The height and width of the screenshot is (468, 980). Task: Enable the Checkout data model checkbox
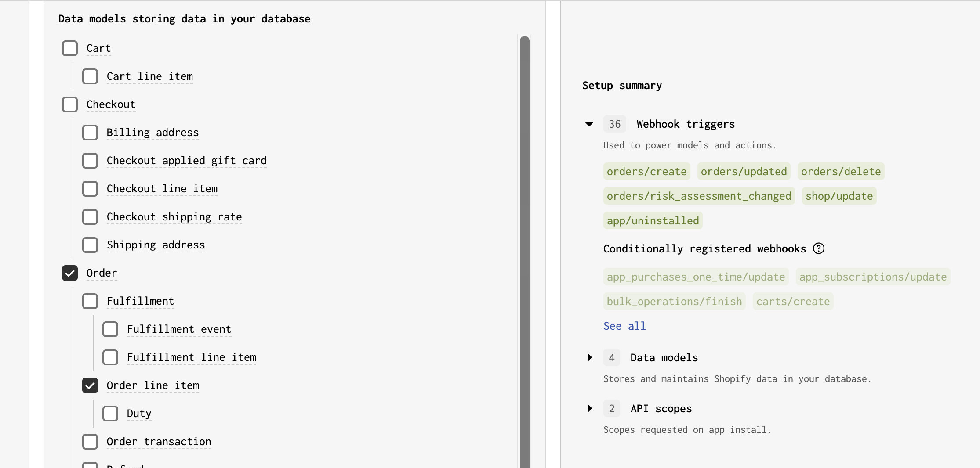click(x=70, y=104)
